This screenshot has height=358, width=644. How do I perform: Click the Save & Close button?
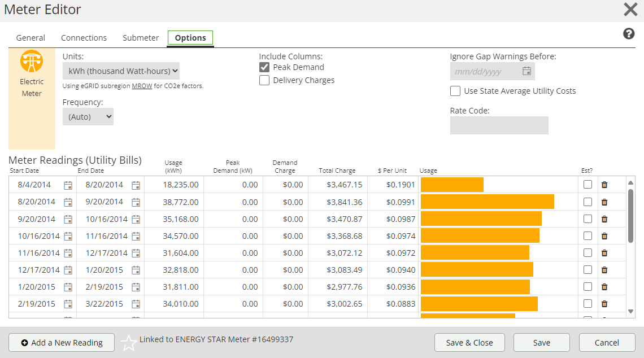coord(469,342)
